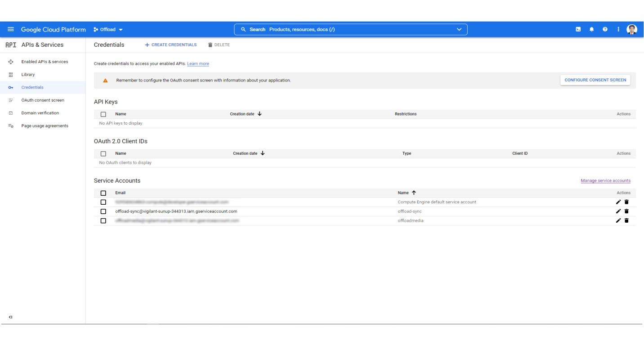Click the 'APIs & Services' sidebar title
The width and height of the screenshot is (644, 346).
point(42,45)
